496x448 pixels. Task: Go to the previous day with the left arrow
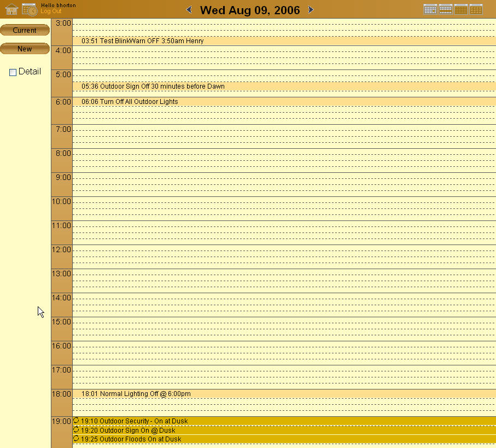pyautogui.click(x=189, y=9)
